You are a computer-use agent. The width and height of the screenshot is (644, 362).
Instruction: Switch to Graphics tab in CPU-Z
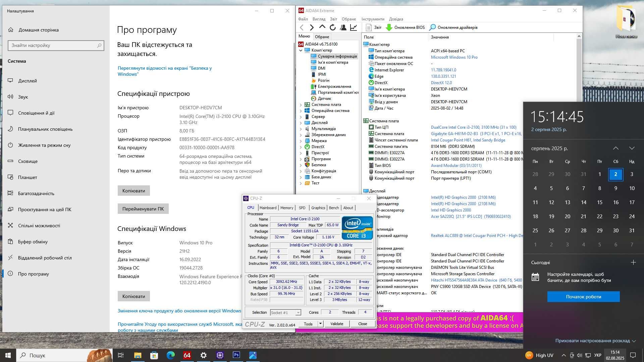pyautogui.click(x=318, y=208)
